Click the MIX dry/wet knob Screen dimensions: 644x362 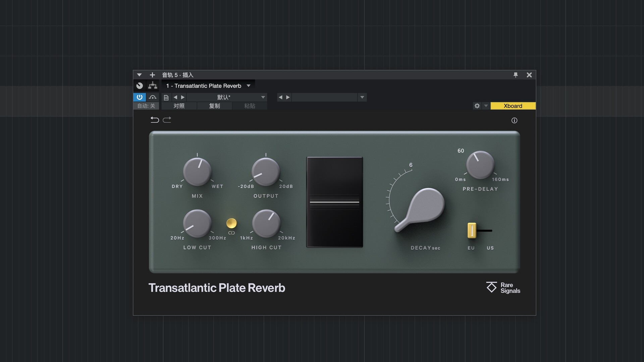[x=197, y=172]
